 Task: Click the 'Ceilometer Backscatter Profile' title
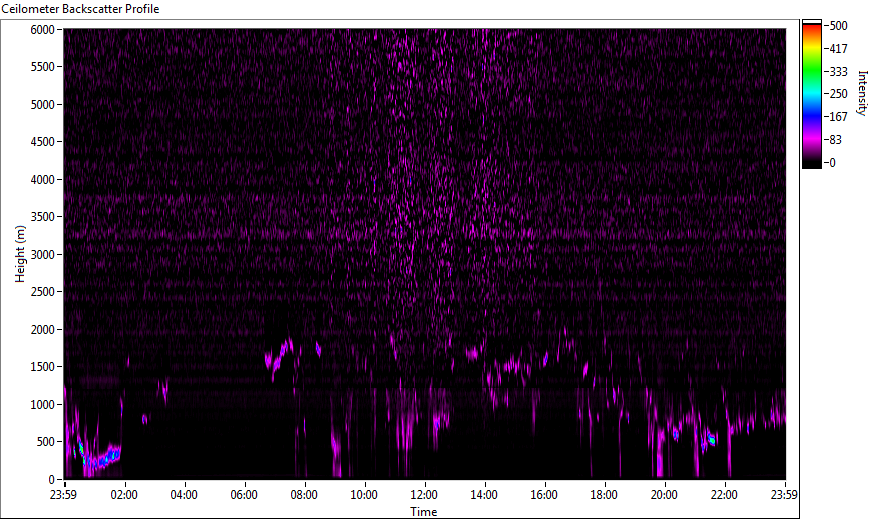click(x=81, y=9)
